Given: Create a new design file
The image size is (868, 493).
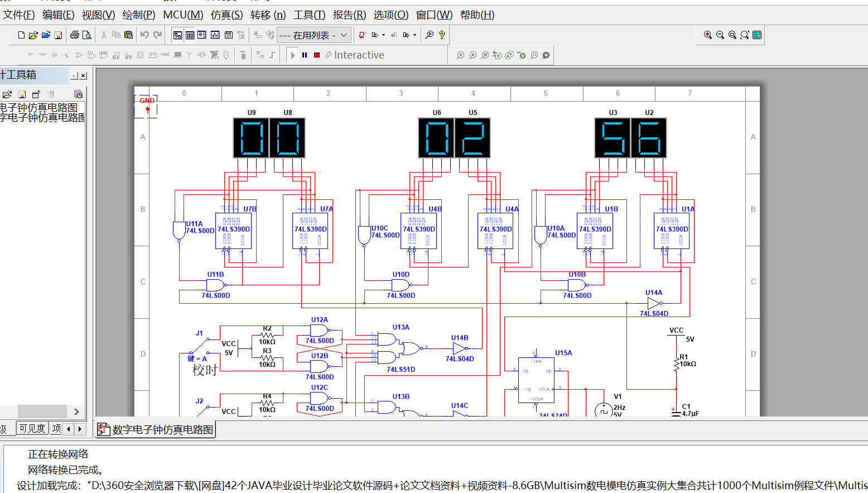Looking at the screenshot, I should 21,35.
